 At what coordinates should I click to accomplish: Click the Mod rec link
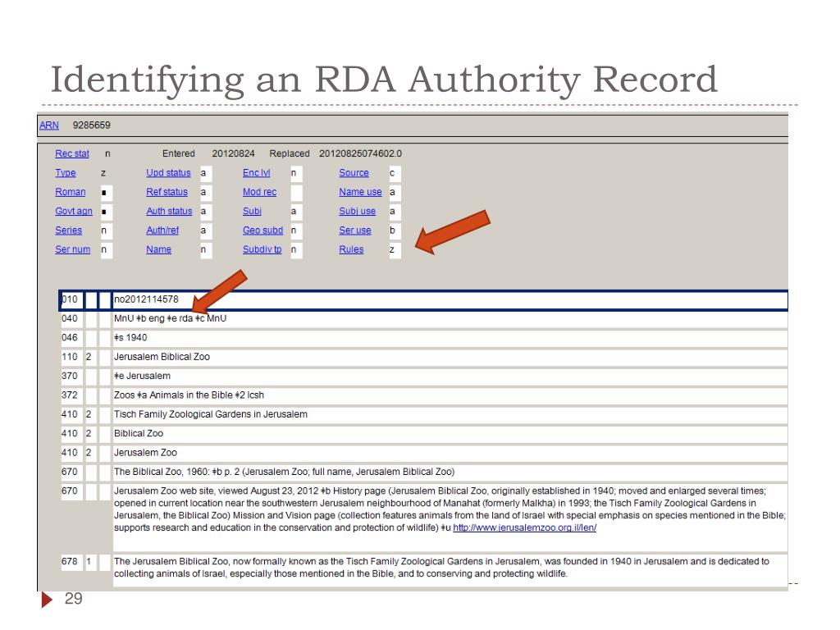click(x=259, y=192)
